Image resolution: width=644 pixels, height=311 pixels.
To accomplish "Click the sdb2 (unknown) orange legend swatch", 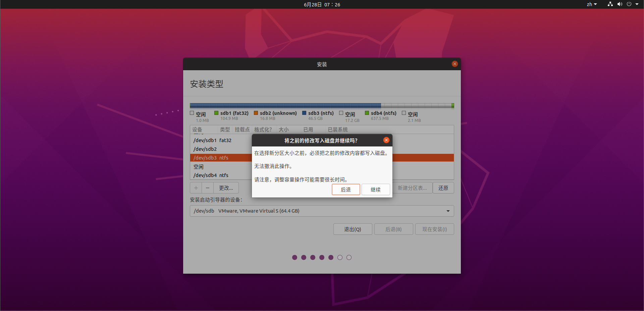I will pyautogui.click(x=256, y=113).
